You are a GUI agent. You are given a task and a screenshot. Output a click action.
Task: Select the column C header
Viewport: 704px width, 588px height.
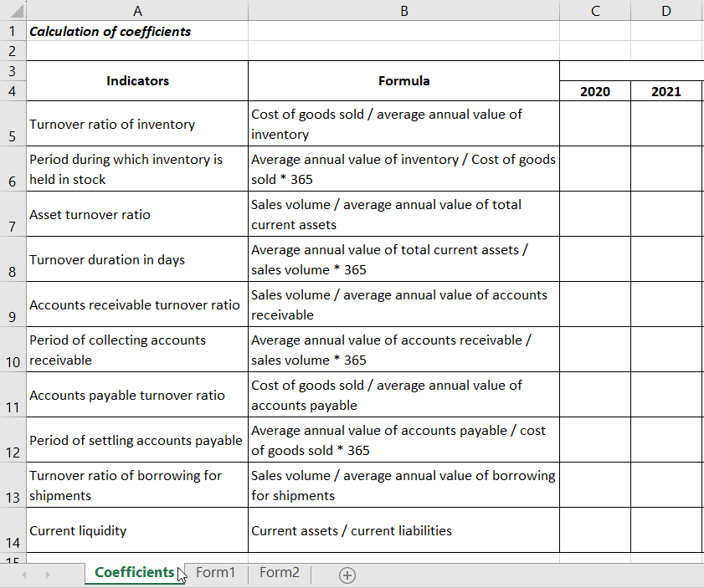click(594, 10)
